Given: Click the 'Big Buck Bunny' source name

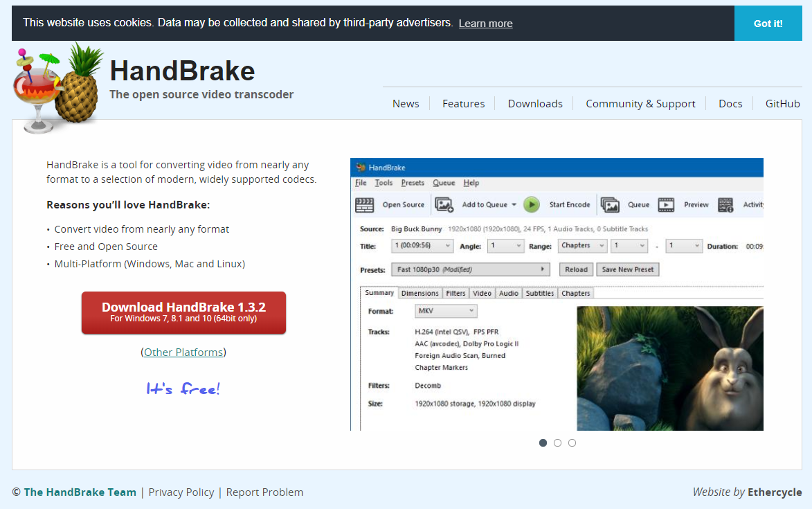Looking at the screenshot, I should pos(416,229).
